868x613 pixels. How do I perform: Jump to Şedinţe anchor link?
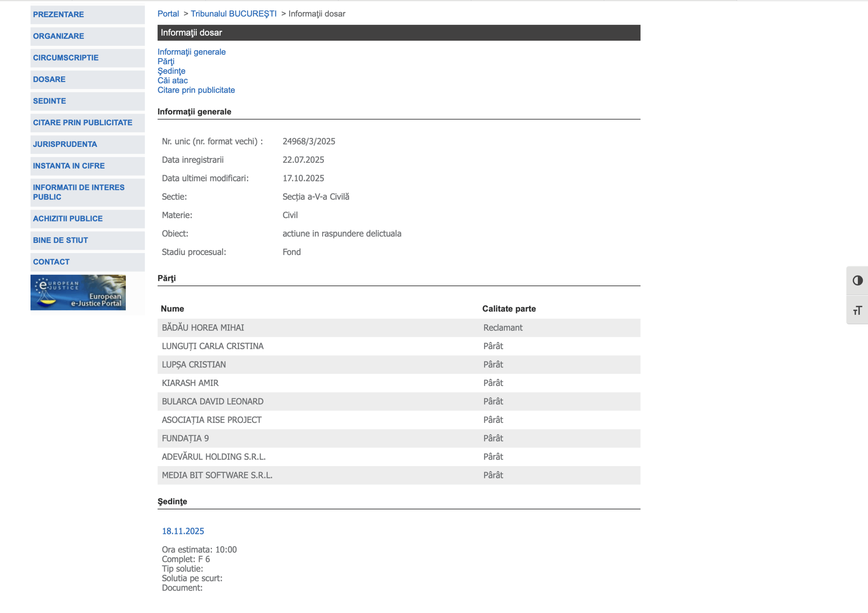[171, 71]
